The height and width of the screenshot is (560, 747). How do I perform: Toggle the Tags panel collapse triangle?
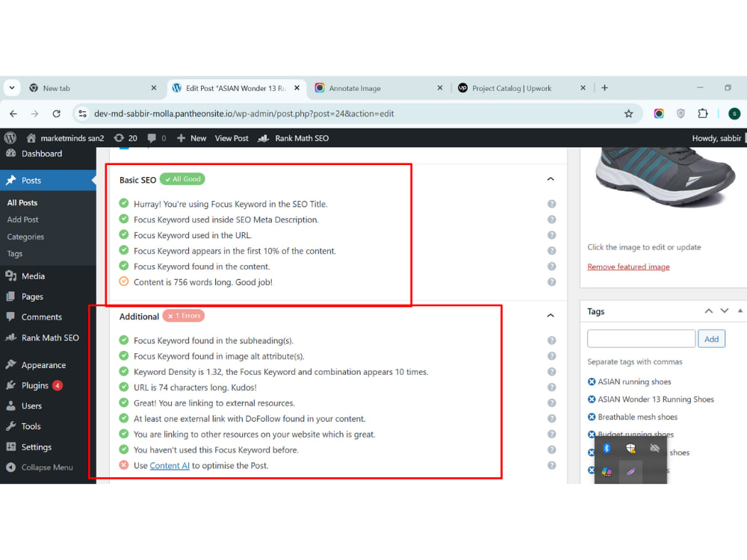740,311
